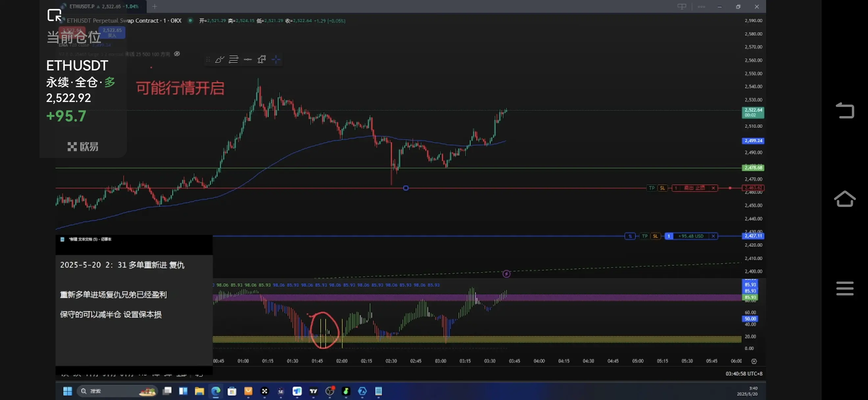
Task: Click the blue buy price button 2,522.65
Action: coord(112,32)
